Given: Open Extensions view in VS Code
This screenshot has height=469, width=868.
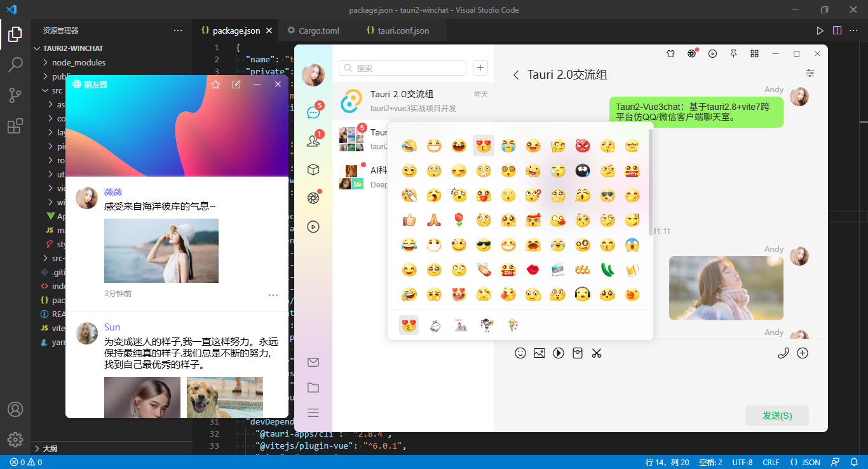Looking at the screenshot, I should (x=15, y=126).
